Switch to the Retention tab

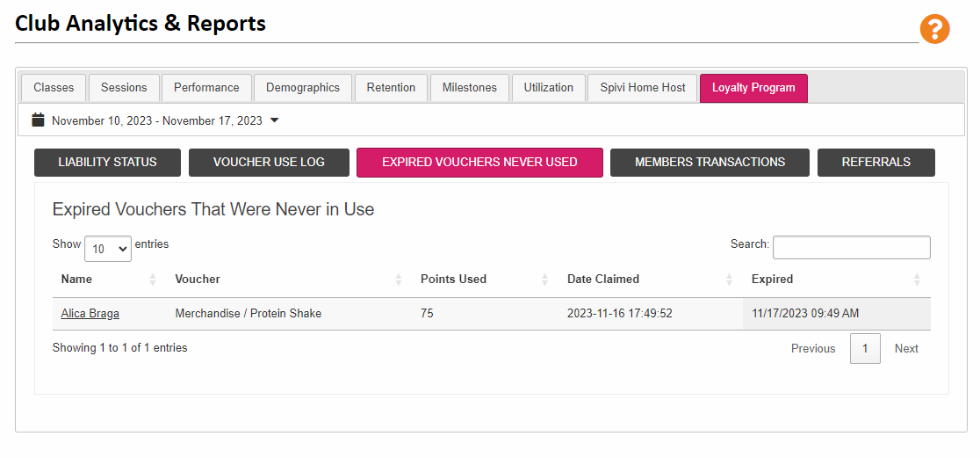392,88
